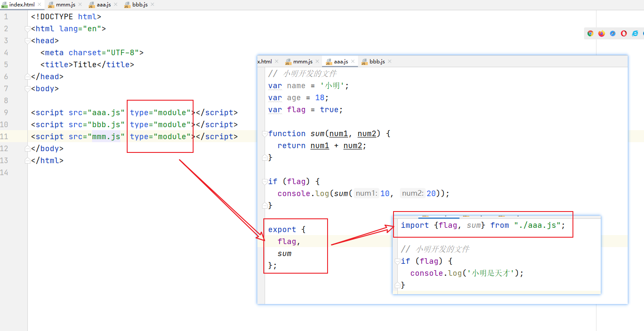644x331 pixels.
Task: Open in Opera browser icon
Action: (624, 33)
